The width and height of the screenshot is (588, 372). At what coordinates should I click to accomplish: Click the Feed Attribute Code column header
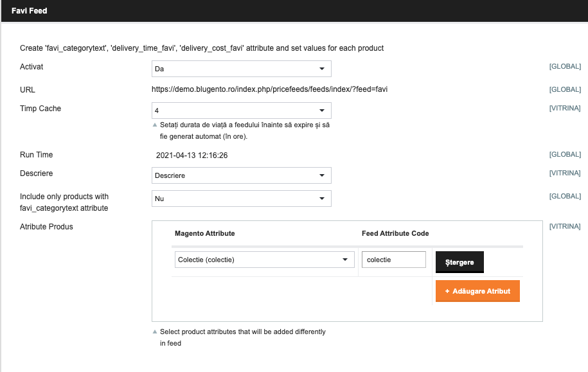395,233
